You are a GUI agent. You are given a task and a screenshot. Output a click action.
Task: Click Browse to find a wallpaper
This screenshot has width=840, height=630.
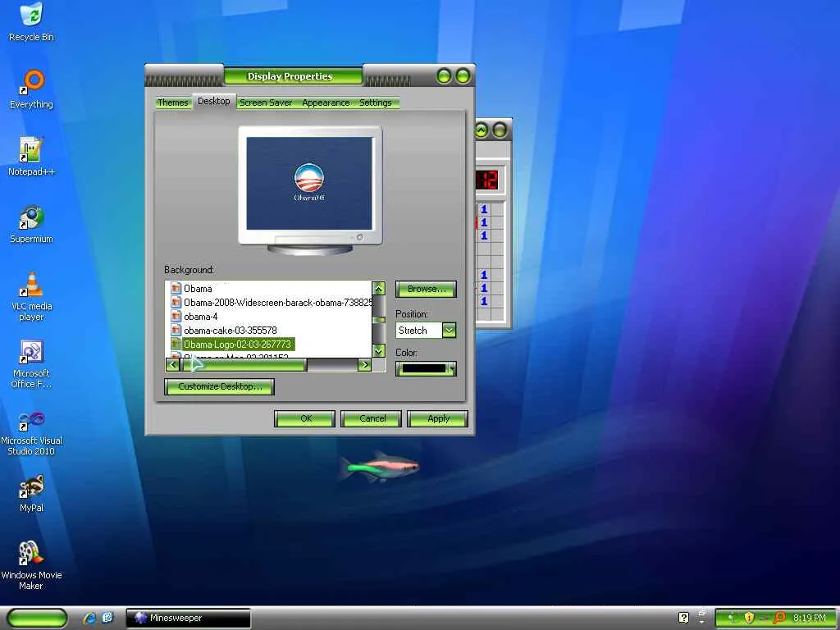pos(426,289)
